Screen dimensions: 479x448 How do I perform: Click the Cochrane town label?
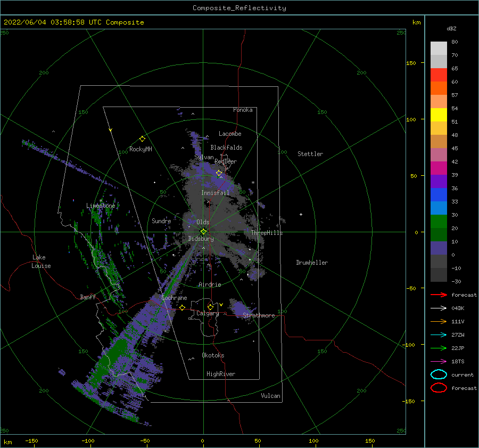coord(174,298)
